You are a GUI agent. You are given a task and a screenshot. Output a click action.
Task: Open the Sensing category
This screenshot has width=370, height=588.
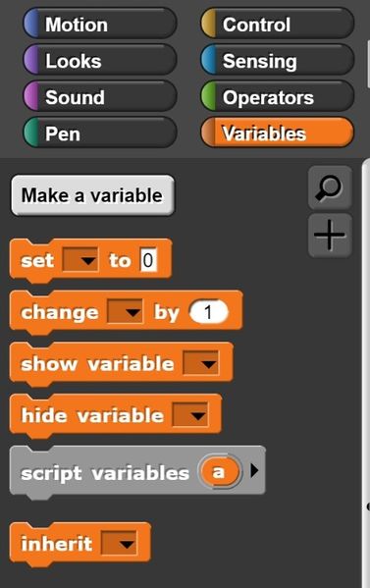pos(277,61)
